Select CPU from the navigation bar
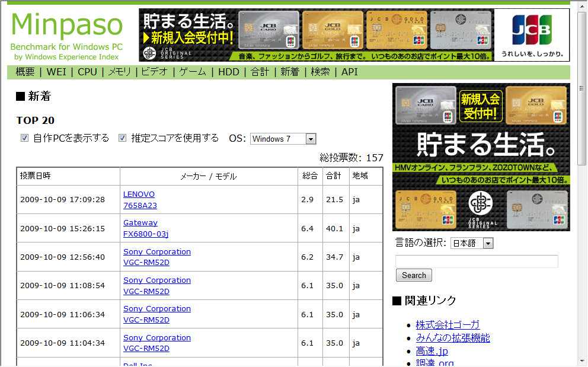Viewport: 588px width, 367px height. pyautogui.click(x=87, y=71)
